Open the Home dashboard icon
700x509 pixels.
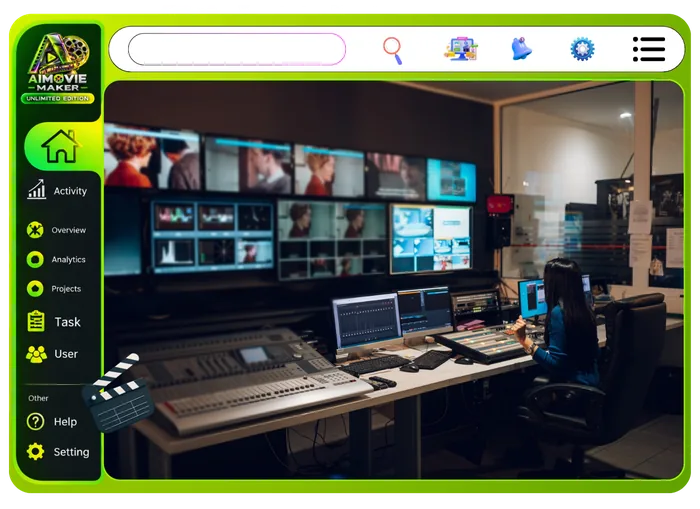(61, 146)
